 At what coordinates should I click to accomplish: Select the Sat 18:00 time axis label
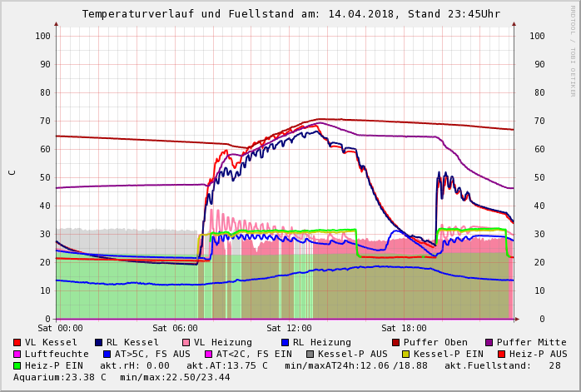404,329
